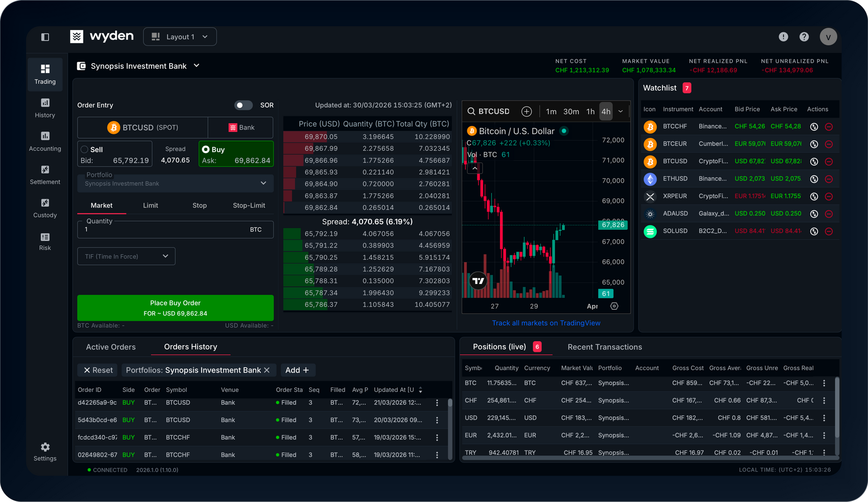Open the Layout 1 dropdown
Screen dimensions: 868x502
pyautogui.click(x=180, y=37)
